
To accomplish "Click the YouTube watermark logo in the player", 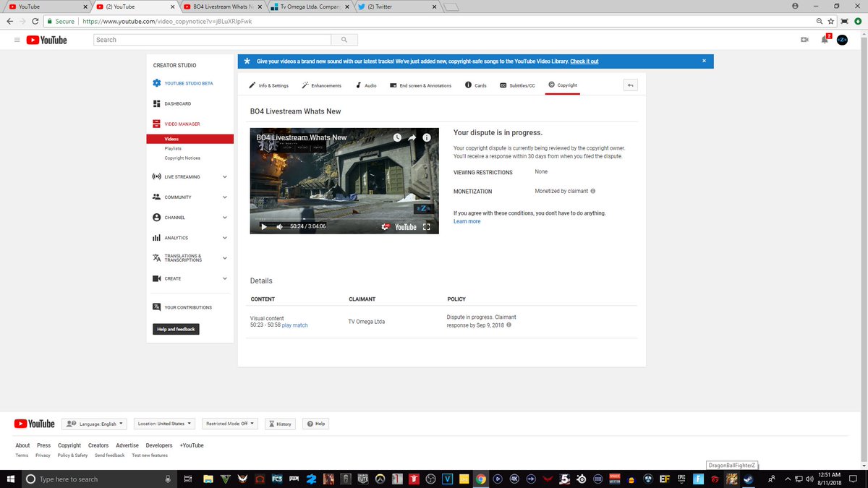I will 406,226.
